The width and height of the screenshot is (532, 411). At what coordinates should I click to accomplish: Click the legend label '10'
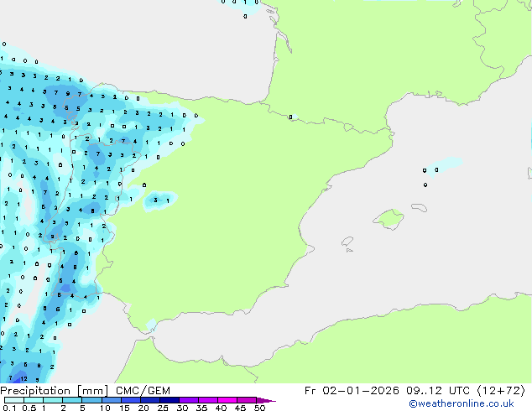coord(105,408)
